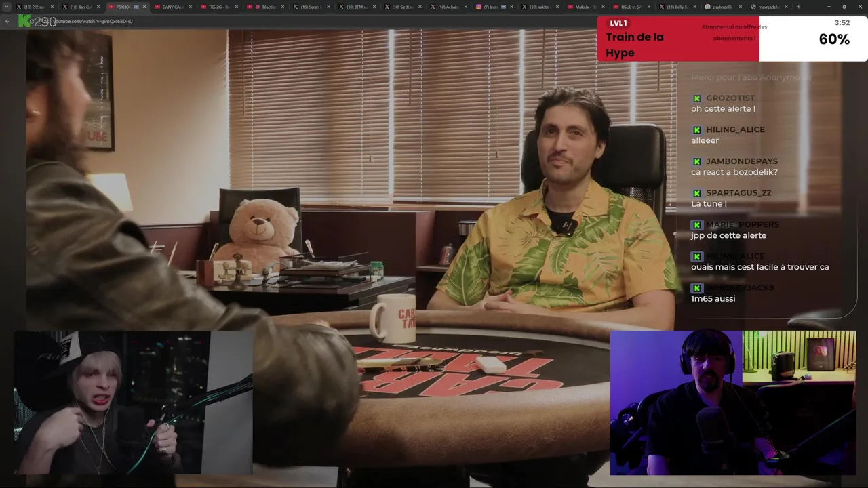Click the Kick badge beside GROZOTIST
868x488 pixels.
(696, 98)
